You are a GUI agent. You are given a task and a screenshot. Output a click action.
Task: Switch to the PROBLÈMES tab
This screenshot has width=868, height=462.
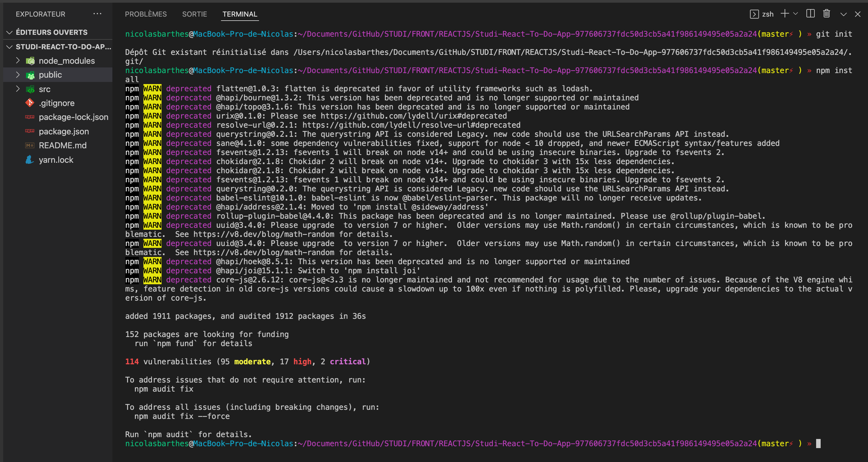[146, 14]
